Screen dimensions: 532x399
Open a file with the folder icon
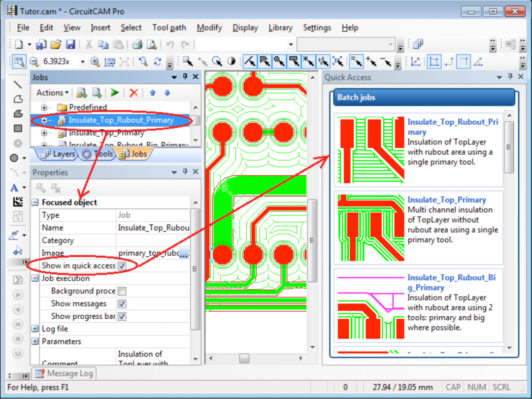point(56,44)
